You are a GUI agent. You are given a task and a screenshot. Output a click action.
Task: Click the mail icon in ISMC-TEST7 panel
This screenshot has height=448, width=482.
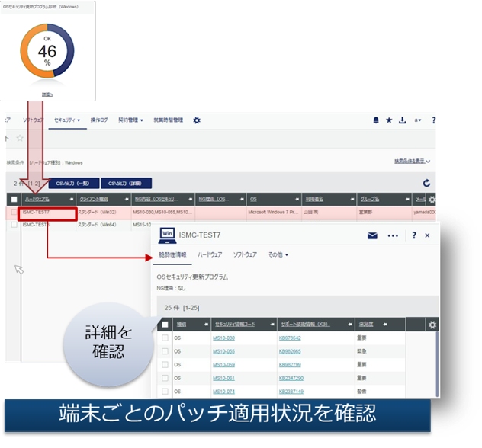pyautogui.click(x=372, y=235)
